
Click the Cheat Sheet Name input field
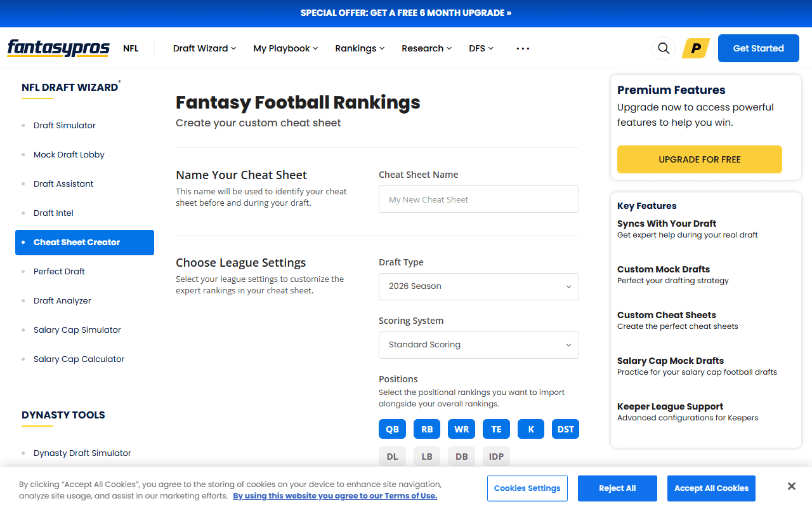click(x=479, y=199)
